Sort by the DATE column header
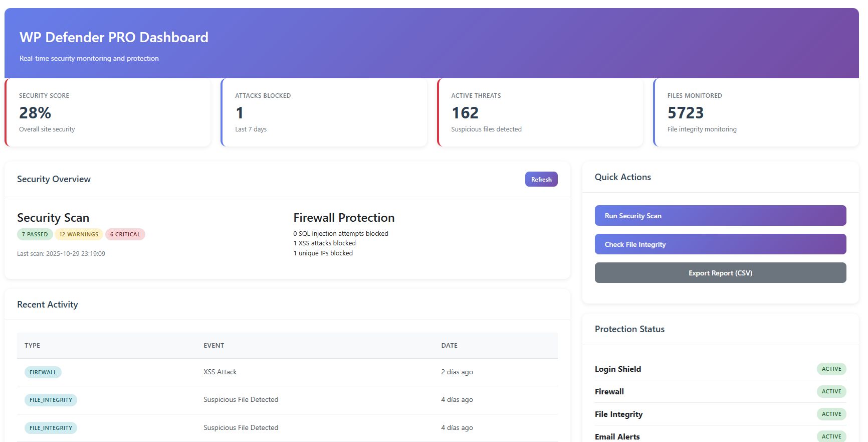The width and height of the screenshot is (868, 442). 450,346
